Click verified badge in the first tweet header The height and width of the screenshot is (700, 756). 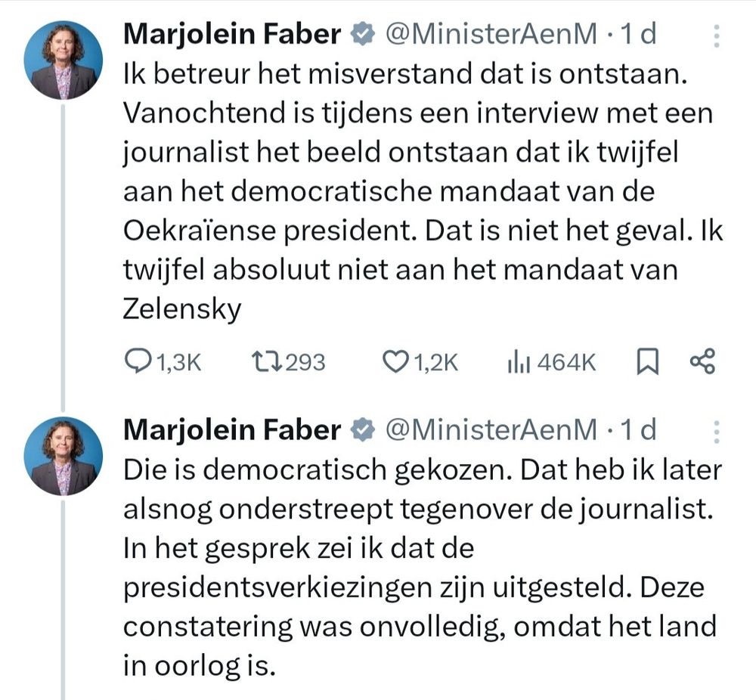(363, 34)
